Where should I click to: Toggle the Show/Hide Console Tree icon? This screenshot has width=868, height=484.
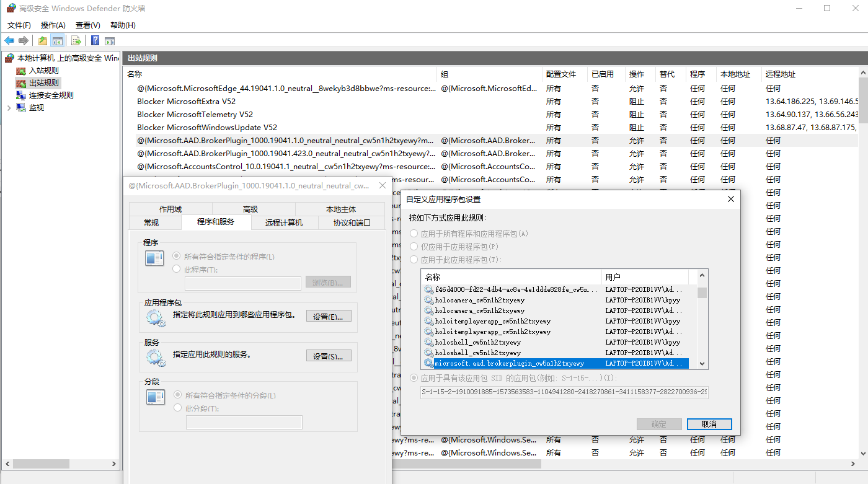tap(57, 41)
